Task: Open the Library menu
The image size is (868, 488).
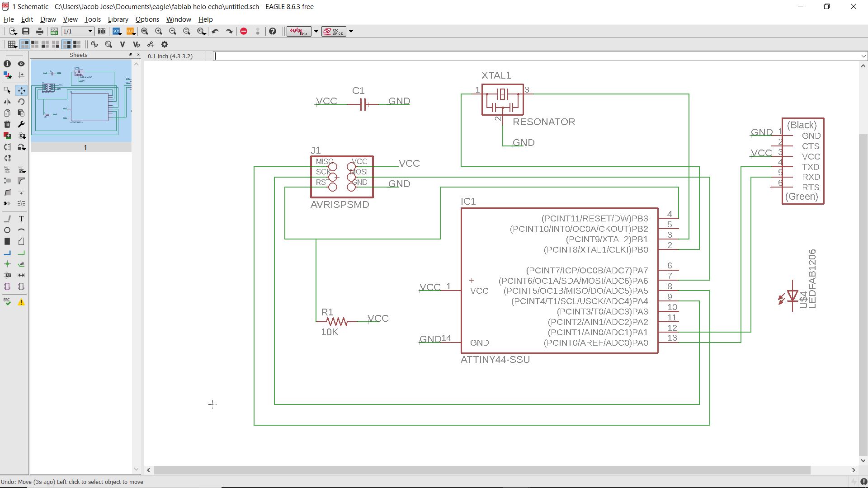Action: pos(118,19)
